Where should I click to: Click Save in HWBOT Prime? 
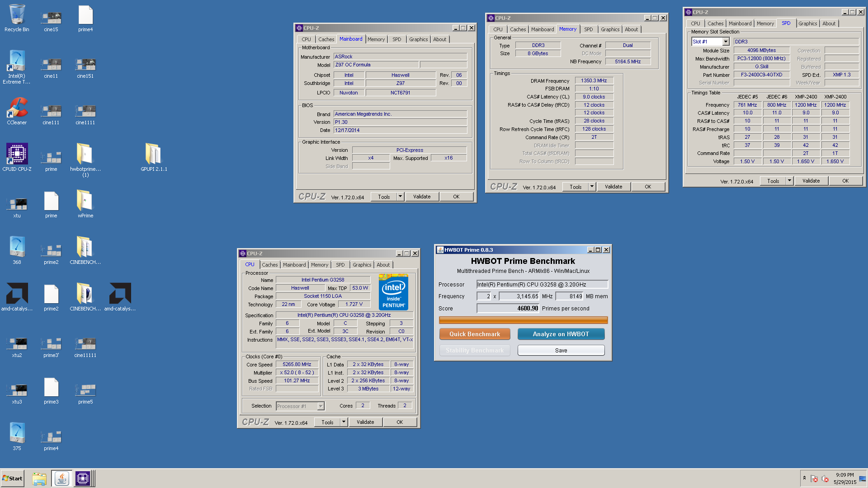pos(561,350)
